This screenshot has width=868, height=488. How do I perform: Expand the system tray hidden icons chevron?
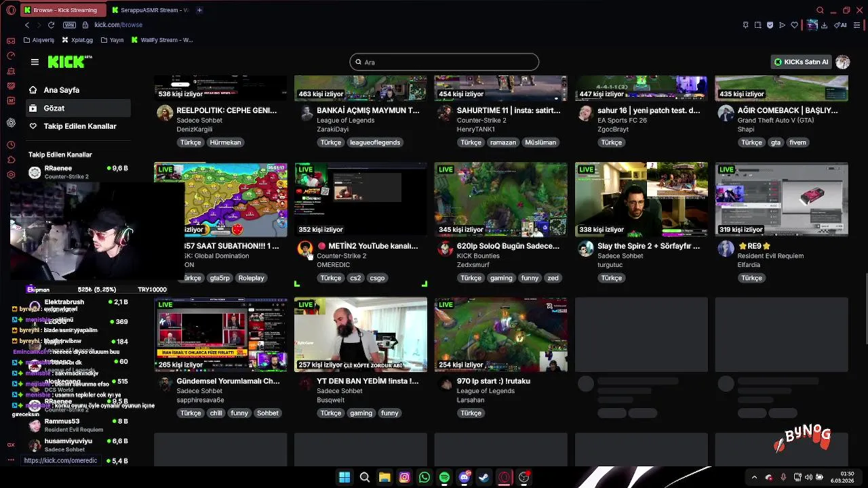754,477
